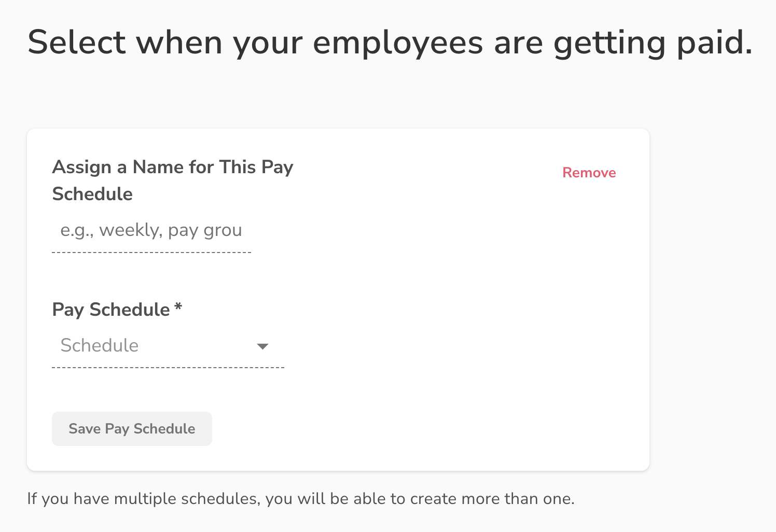Click the dropdown arrow next to Schedule
This screenshot has height=532, width=776.
(263, 346)
